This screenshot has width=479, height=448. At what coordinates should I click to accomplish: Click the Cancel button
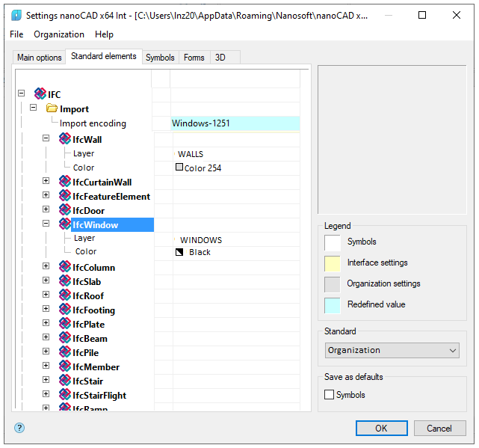click(x=439, y=428)
